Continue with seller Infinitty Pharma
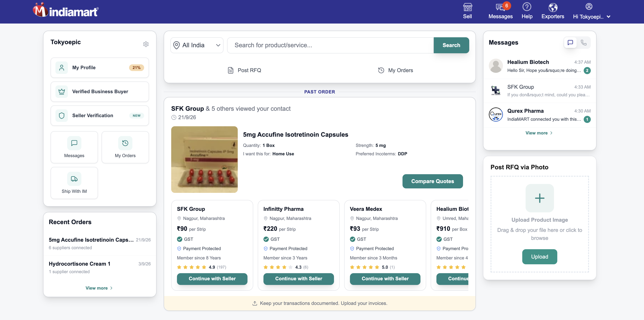644x320 pixels. tap(298, 279)
